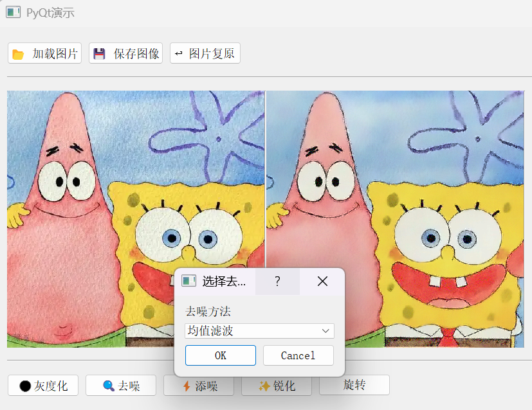Click the black circle icon on 灰度化
The height and width of the screenshot is (410, 532).
click(x=25, y=386)
